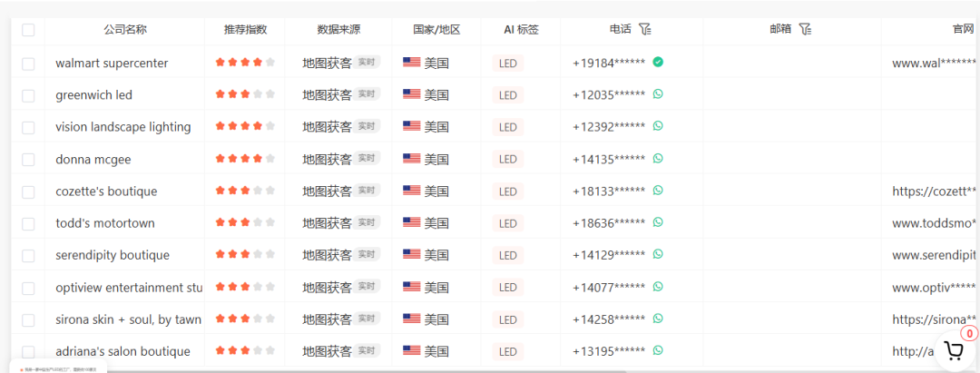Tick checkbox for cozette's boutique row
This screenshot has width=980, height=373.
(x=28, y=191)
